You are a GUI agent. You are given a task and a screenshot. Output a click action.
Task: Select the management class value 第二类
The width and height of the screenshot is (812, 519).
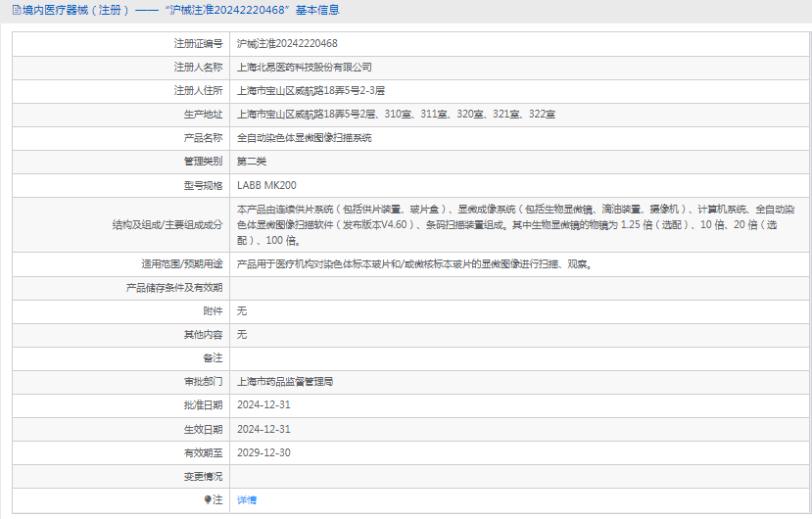251,162
